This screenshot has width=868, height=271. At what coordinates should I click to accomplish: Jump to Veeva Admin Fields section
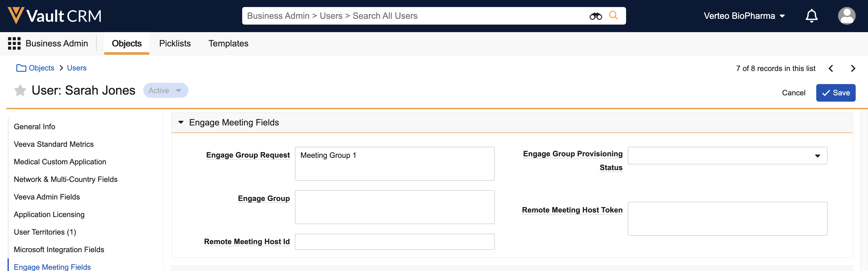(47, 197)
